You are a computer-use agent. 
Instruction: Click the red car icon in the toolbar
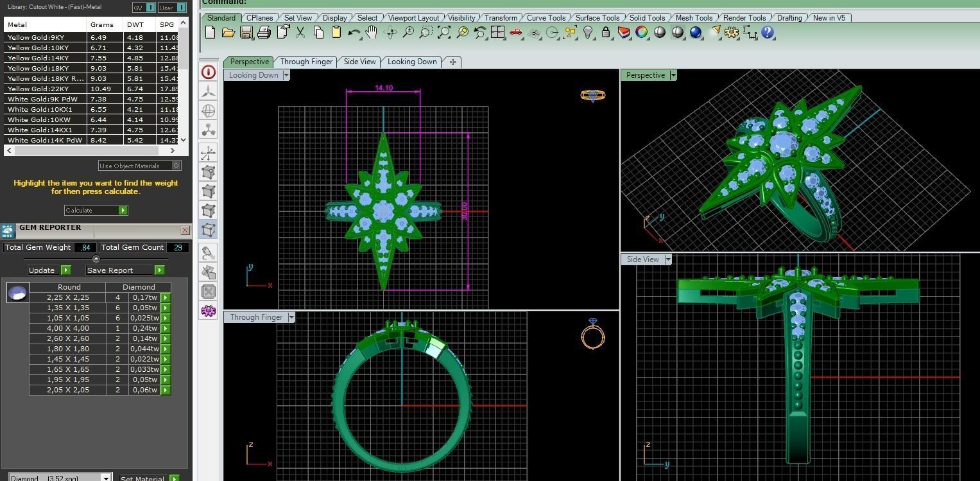tap(515, 32)
